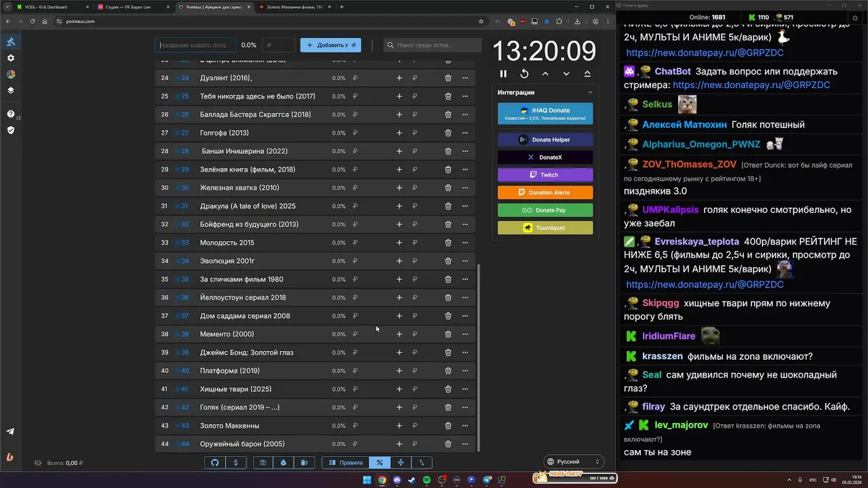
Task: Collapse the Интеграции panel
Action: [x=590, y=92]
